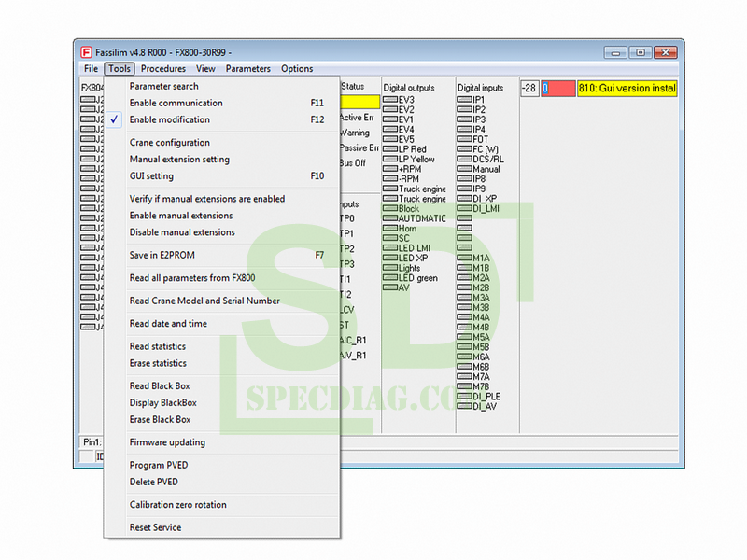747x560 pixels.
Task: Select Enable manual extensions
Action: (181, 216)
